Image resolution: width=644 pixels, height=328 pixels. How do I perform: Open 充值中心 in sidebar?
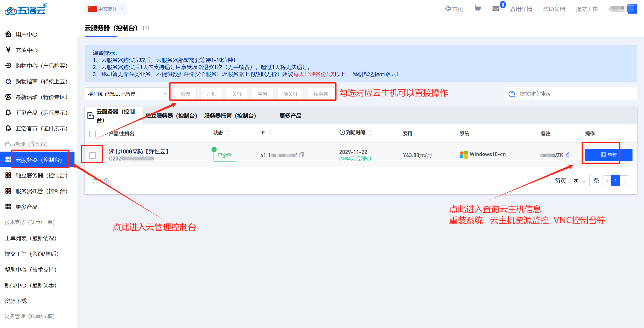(26, 50)
